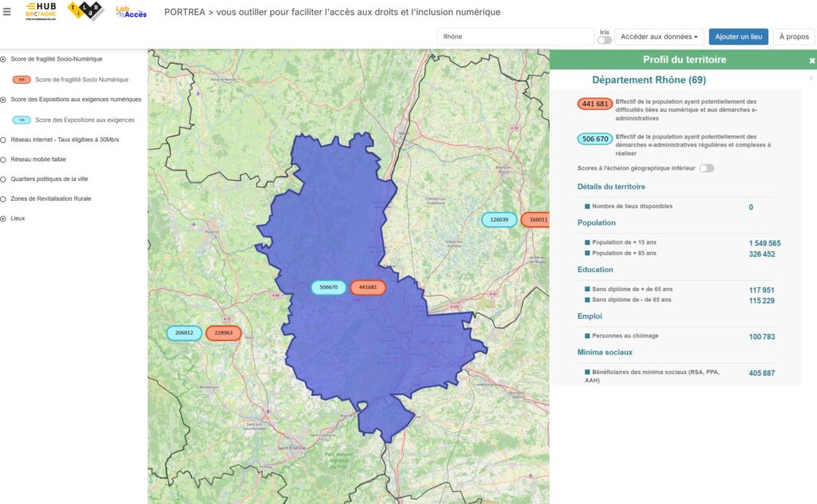Click the Ajouter un lieu button
Screen dimensions: 817x504
click(x=738, y=37)
